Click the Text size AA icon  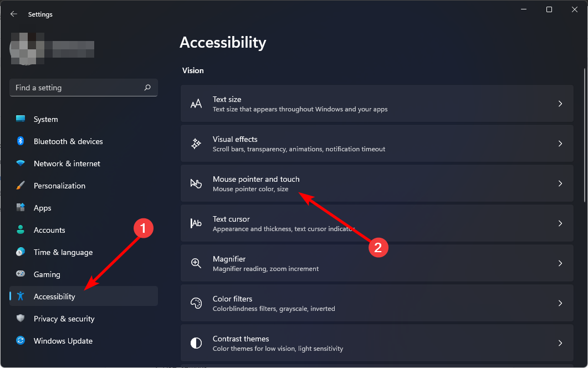point(196,104)
